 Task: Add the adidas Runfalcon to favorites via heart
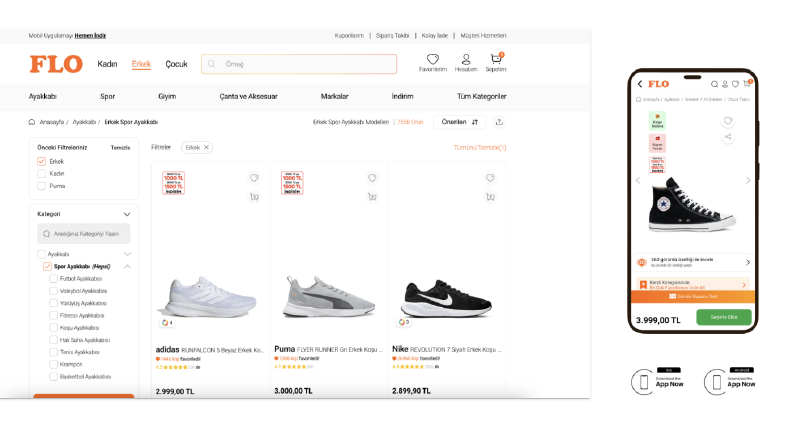(x=254, y=178)
